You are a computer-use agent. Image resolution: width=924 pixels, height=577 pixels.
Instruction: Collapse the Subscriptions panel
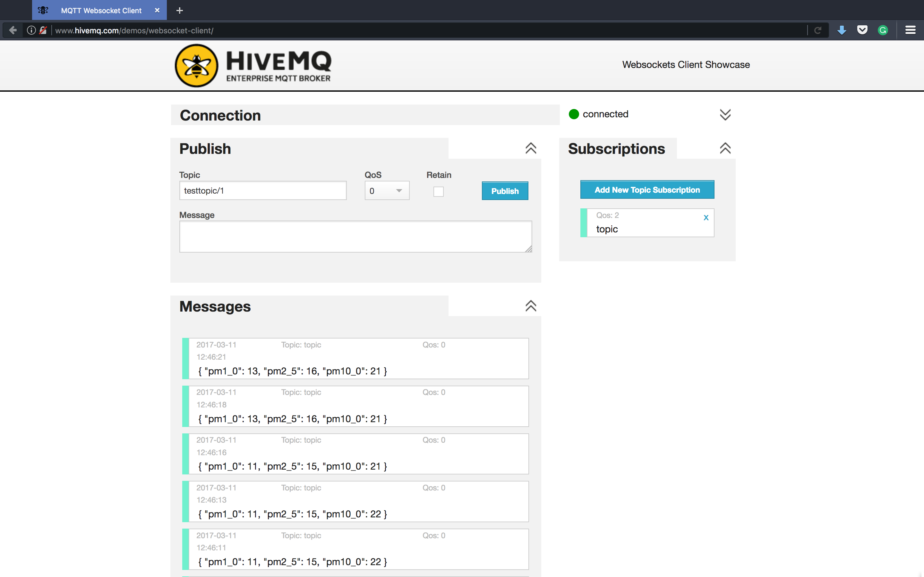[x=725, y=148]
